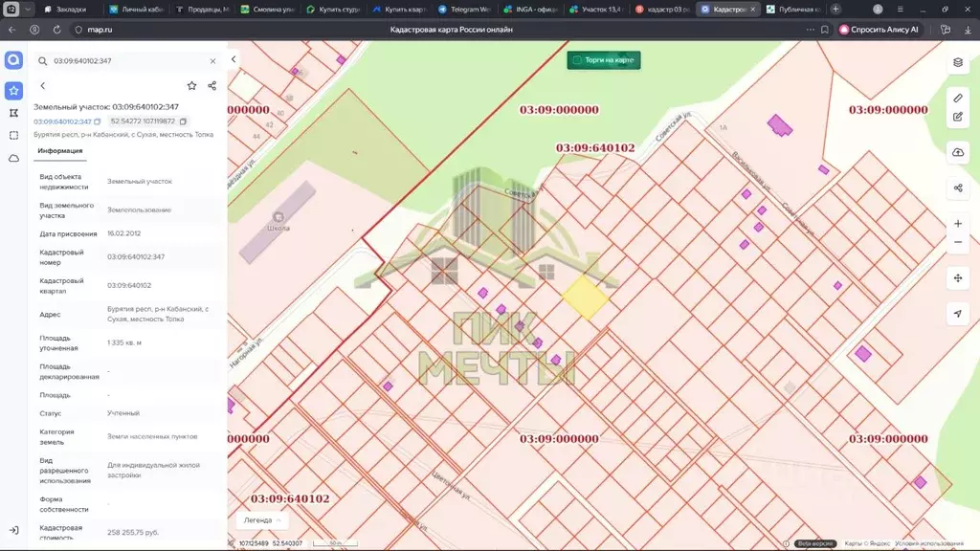Zoom out the map with minus button
This screenshot has width=980, height=551.
pyautogui.click(x=958, y=243)
